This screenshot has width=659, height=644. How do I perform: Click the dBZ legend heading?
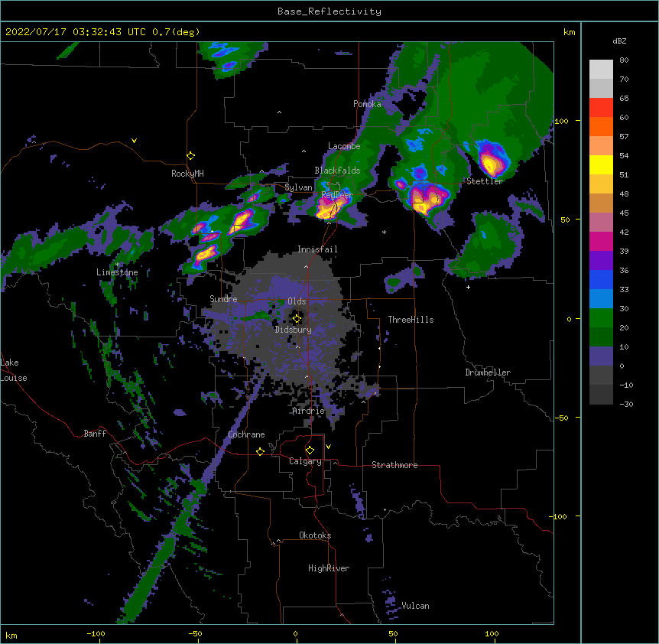coord(619,41)
